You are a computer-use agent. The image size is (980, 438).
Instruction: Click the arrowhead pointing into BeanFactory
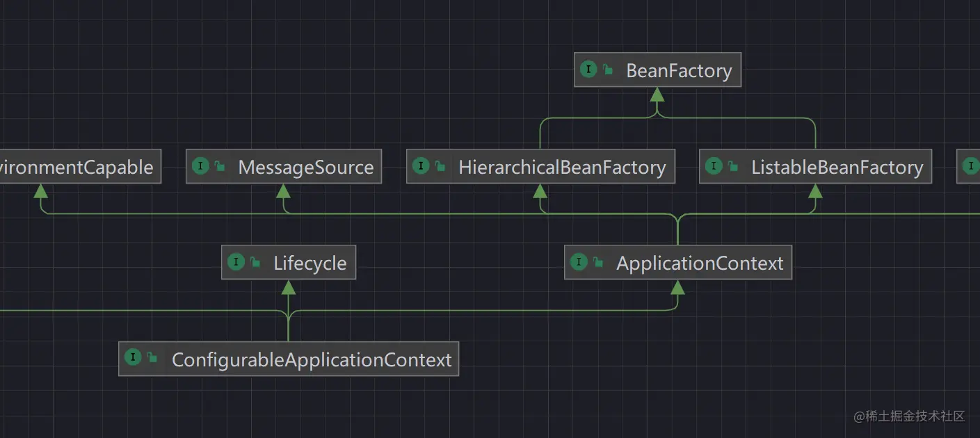pyautogui.click(x=657, y=95)
